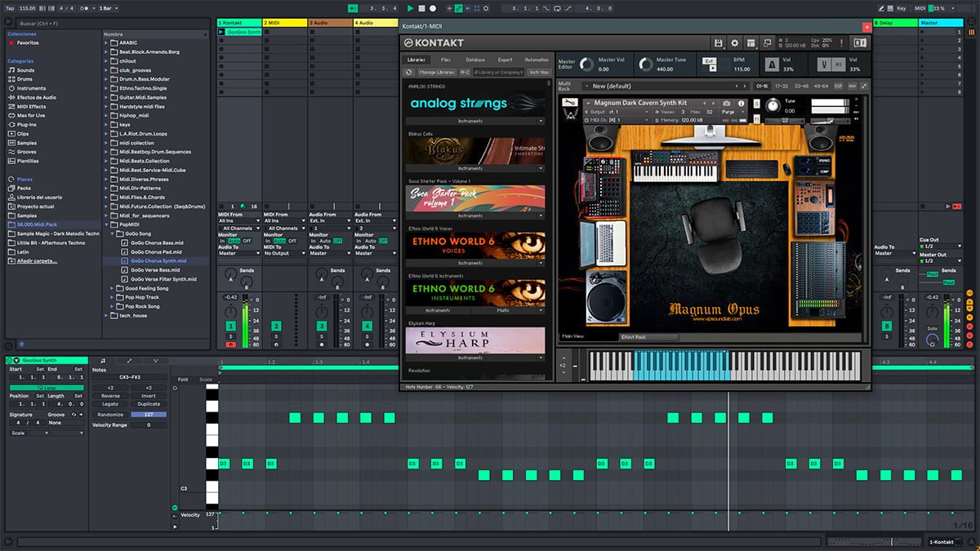Toggle Kontakt minimized view icon
980x551 pixels.
[x=768, y=42]
